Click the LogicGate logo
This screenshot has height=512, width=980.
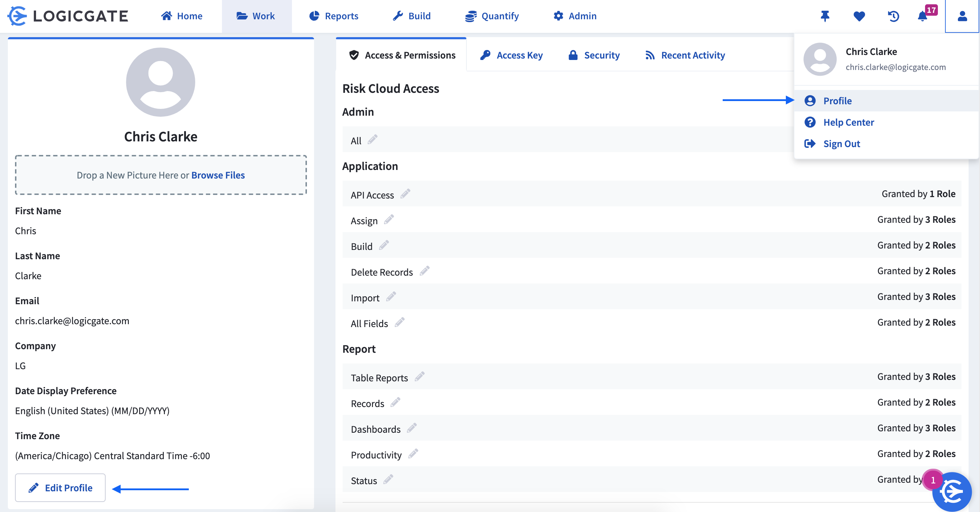pyautogui.click(x=68, y=16)
